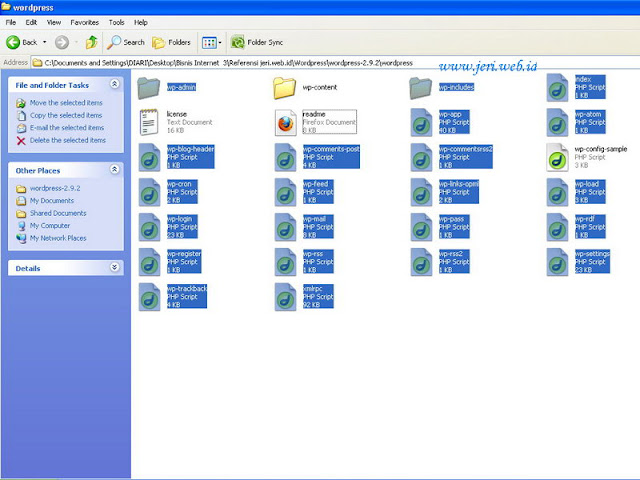
Task: Select the readme Firefox document icon
Action: [285, 122]
